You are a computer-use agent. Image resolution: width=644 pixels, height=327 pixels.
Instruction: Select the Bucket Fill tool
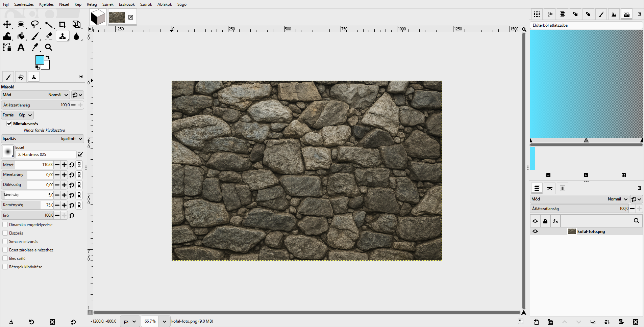click(x=21, y=36)
